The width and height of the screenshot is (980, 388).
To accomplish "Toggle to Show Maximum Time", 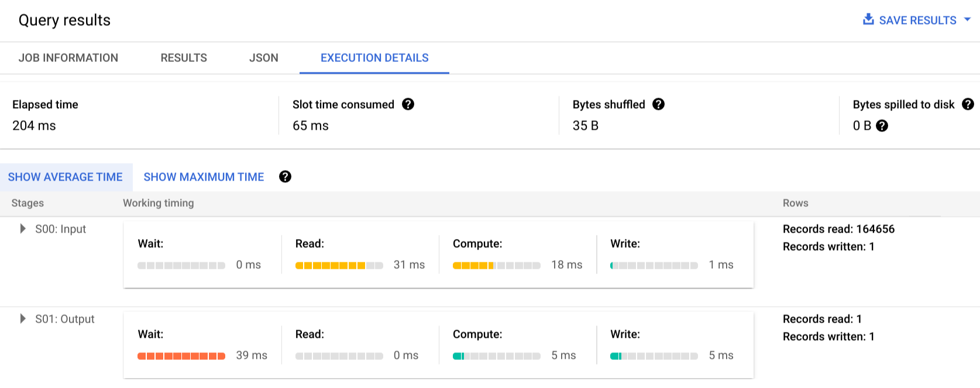I will [204, 177].
